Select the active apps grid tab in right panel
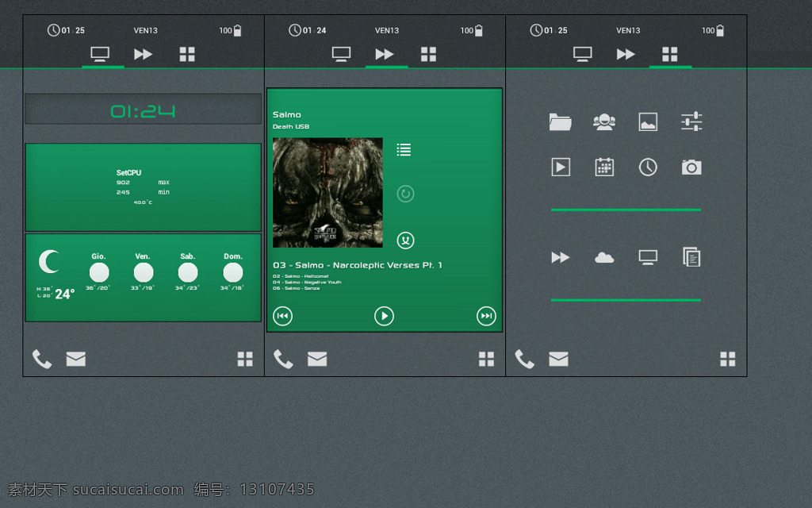Screen dimensions: 812x508 (x=669, y=54)
